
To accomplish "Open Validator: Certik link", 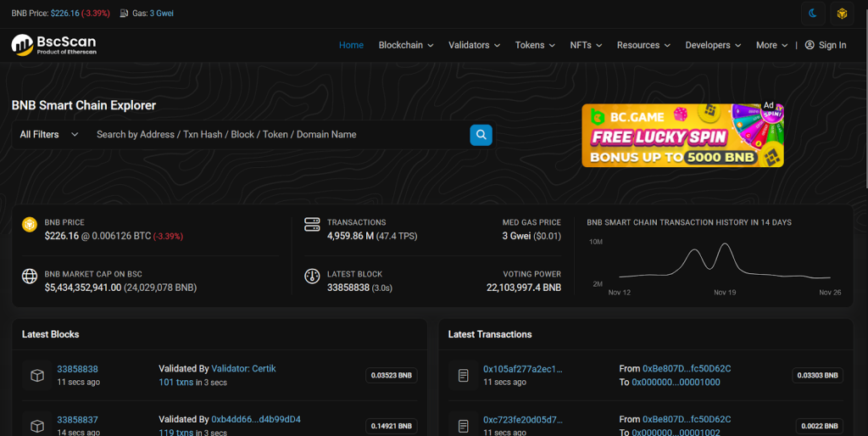I will 243,369.
